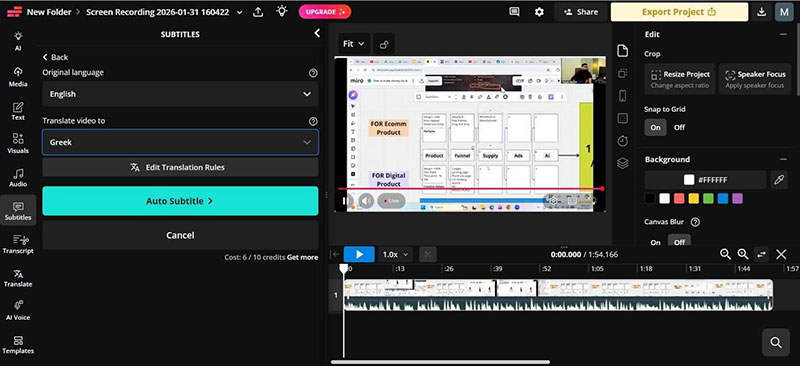This screenshot has height=366, width=800.
Task: Open the Templates sidebar panel
Action: [x=18, y=345]
